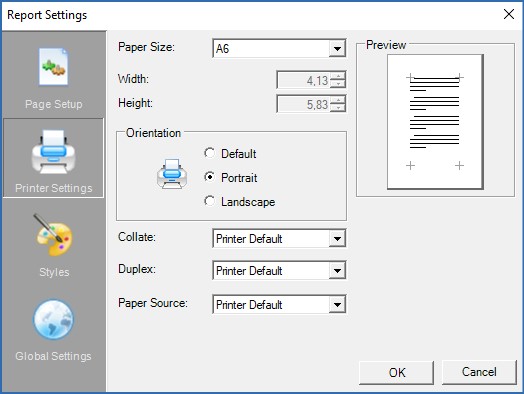The height and width of the screenshot is (394, 524).
Task: Click the Orientation group title
Action: pyautogui.click(x=153, y=133)
